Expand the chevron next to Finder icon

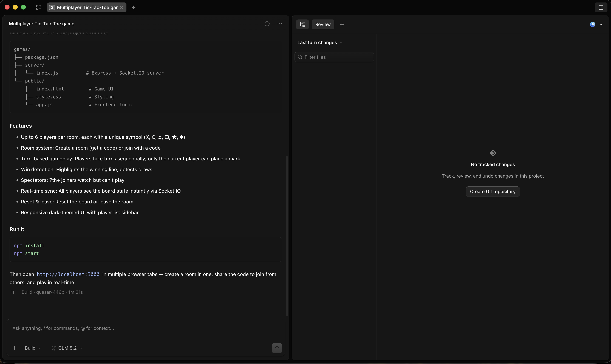601,25
